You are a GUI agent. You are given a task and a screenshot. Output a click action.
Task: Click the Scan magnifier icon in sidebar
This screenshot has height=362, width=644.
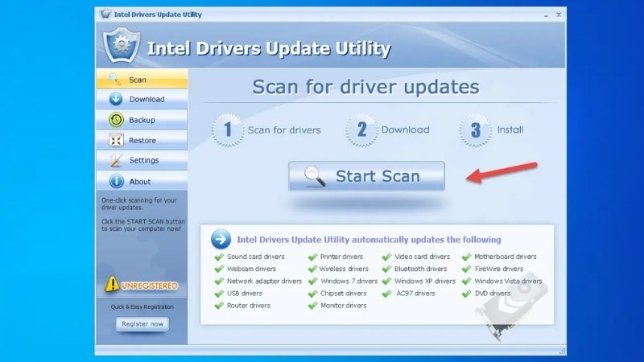114,78
